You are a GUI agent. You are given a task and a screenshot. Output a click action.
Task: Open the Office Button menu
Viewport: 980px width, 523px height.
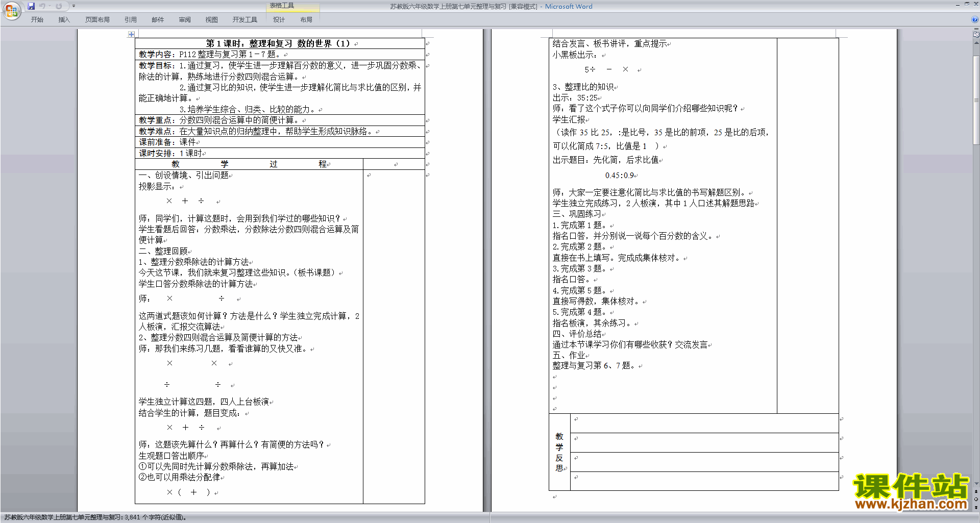(x=11, y=11)
